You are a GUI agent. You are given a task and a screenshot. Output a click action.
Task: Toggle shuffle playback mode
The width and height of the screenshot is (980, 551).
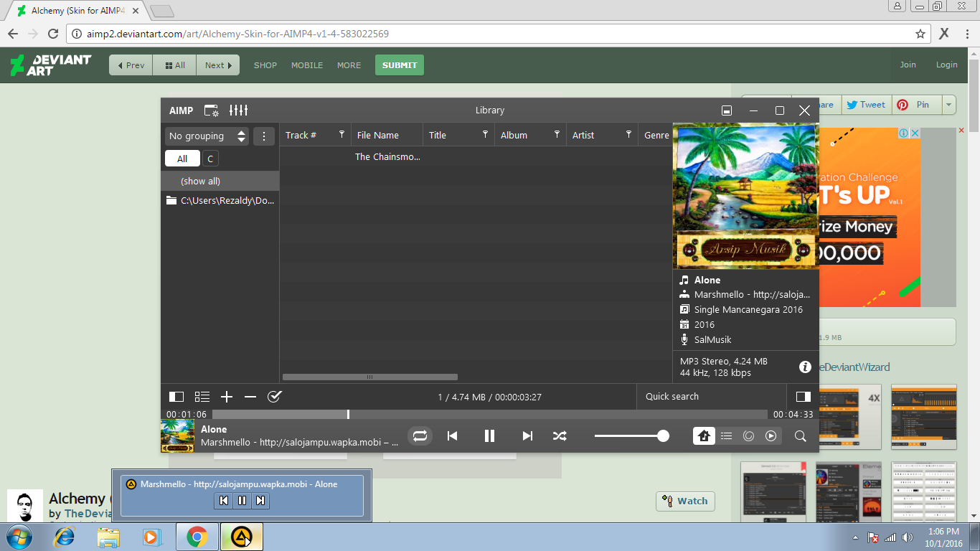(560, 435)
